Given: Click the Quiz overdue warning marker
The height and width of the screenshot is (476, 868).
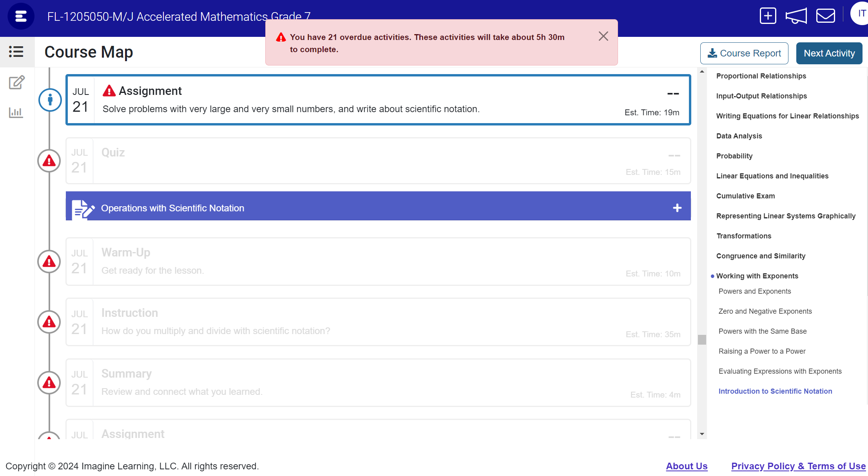Looking at the screenshot, I should 49,161.
